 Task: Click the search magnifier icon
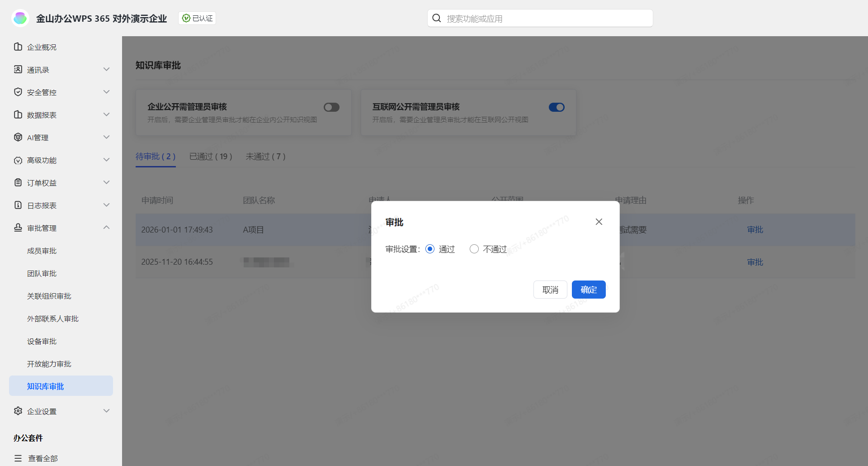437,18
